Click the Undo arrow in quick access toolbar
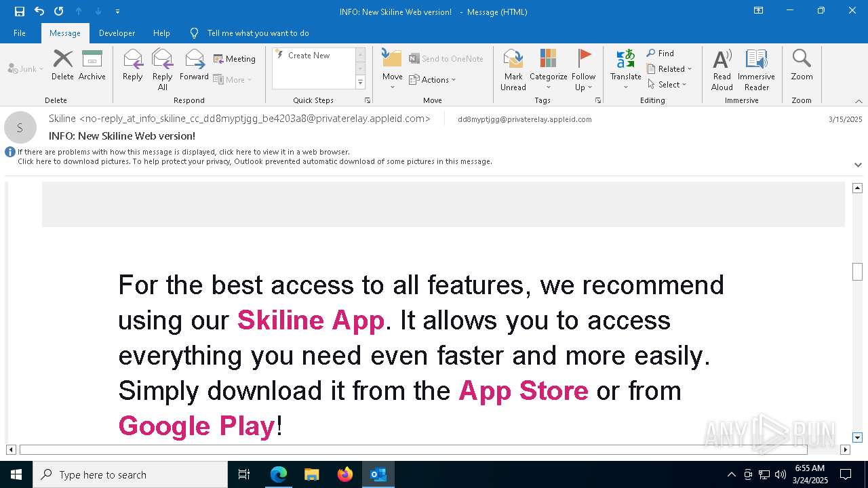Screen dimensions: 868x488 [x=39, y=12]
